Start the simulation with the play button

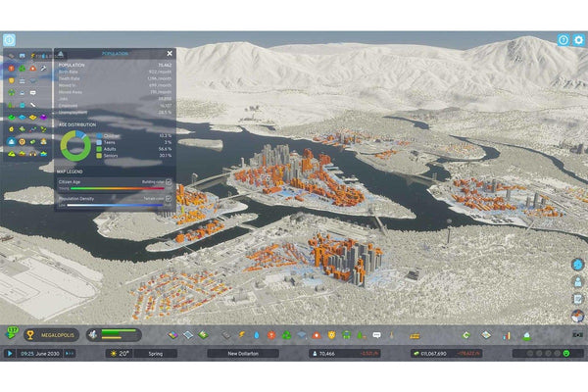pyautogui.click(x=10, y=353)
